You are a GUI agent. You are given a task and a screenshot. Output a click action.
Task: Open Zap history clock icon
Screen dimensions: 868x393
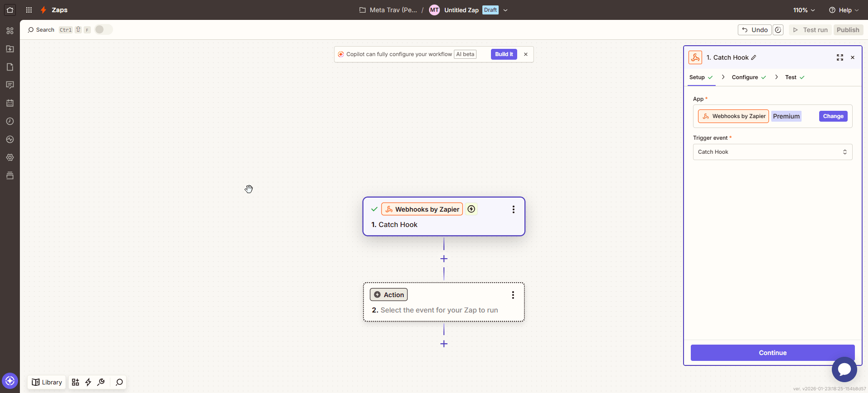click(x=10, y=121)
